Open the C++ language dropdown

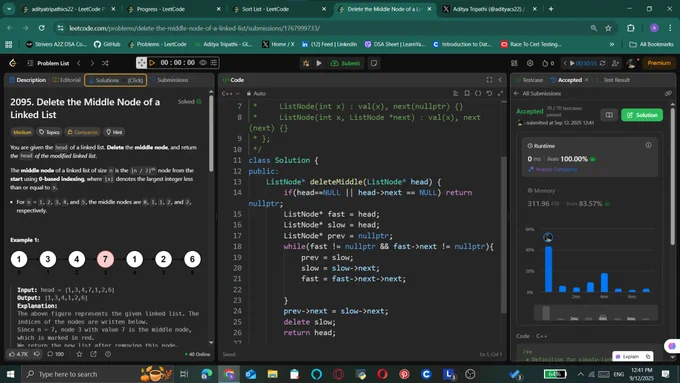pyautogui.click(x=231, y=94)
